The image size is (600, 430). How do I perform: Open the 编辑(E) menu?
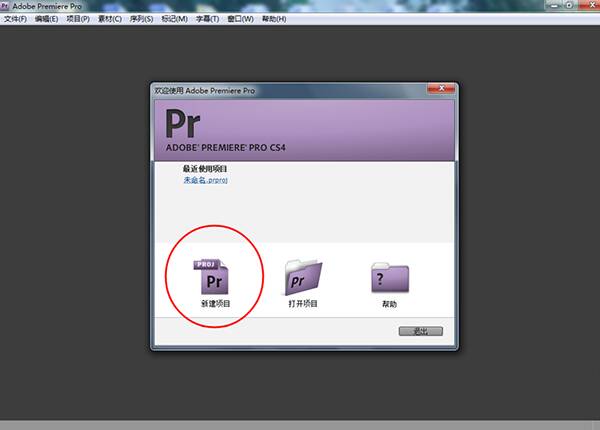coord(46,19)
